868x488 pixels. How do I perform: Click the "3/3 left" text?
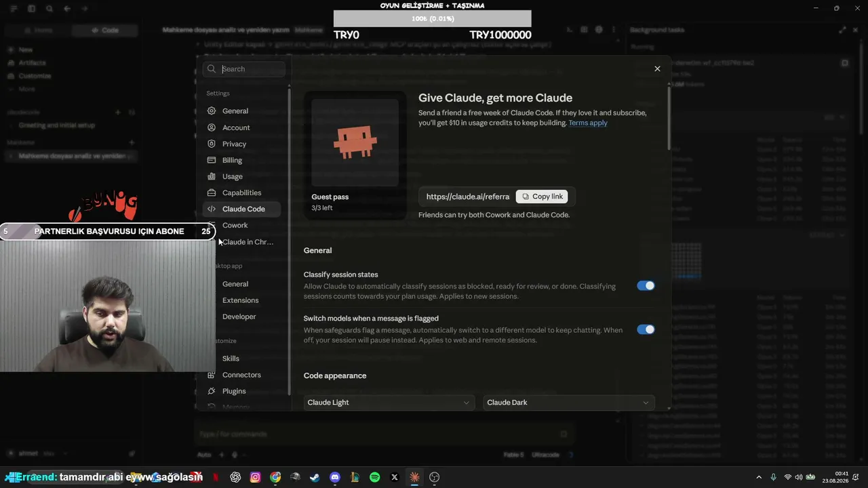click(x=322, y=208)
